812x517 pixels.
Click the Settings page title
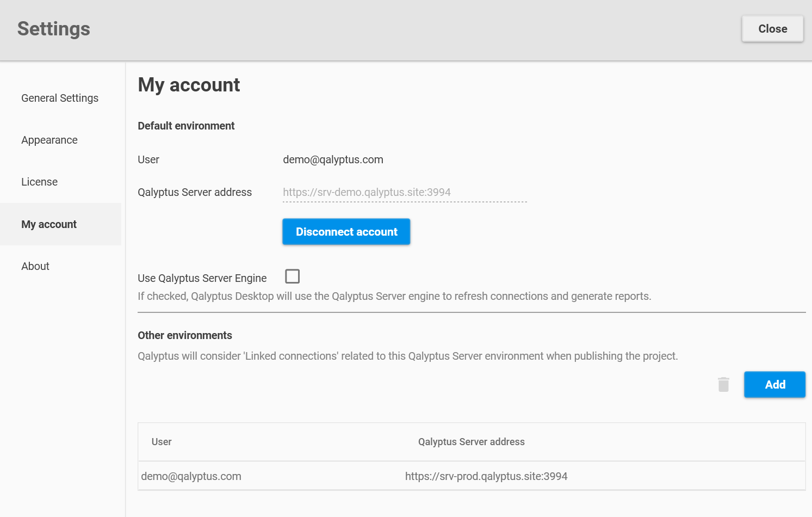click(53, 28)
